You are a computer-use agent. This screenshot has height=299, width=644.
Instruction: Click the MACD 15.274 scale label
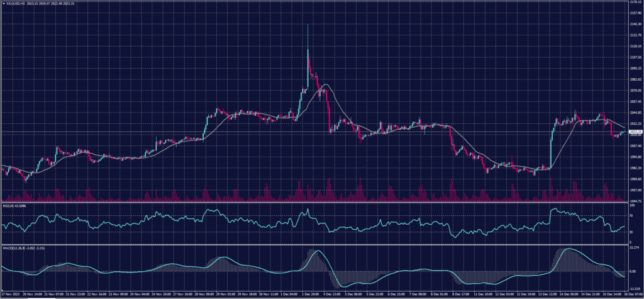point(633,249)
